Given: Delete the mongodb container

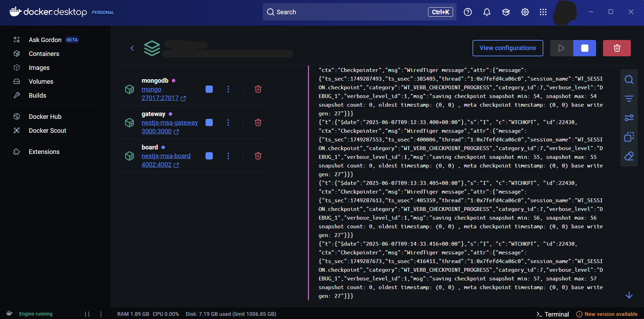Looking at the screenshot, I should (x=258, y=89).
